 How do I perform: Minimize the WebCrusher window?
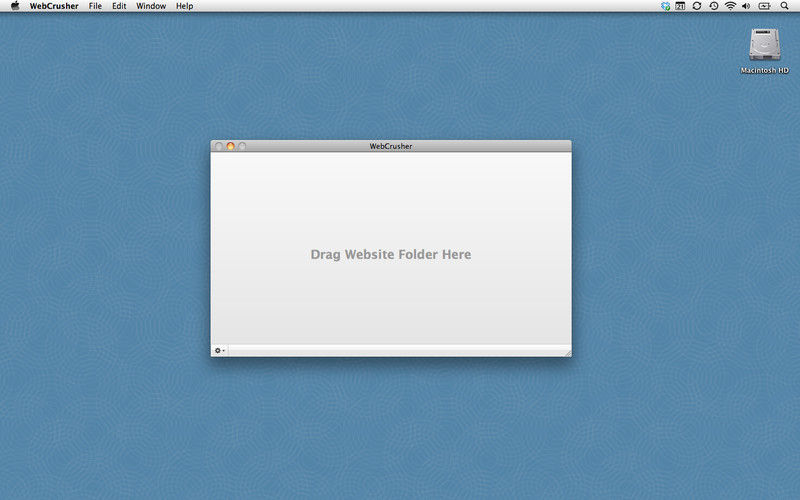click(231, 146)
